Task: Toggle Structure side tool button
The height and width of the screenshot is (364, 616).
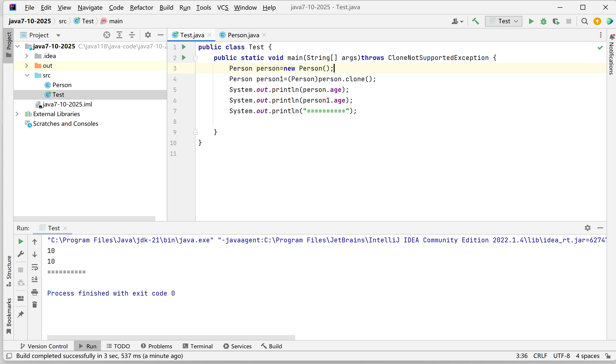Action: (8, 271)
